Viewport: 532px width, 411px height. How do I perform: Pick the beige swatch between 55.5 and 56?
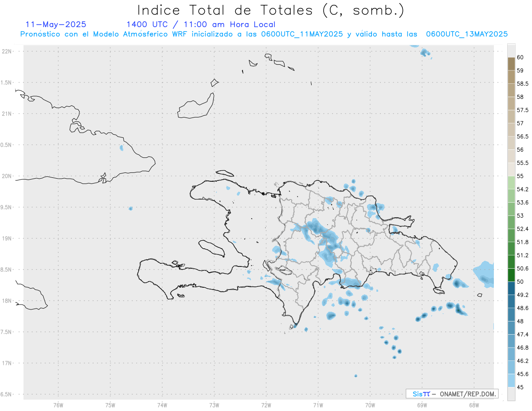[x=511, y=157]
